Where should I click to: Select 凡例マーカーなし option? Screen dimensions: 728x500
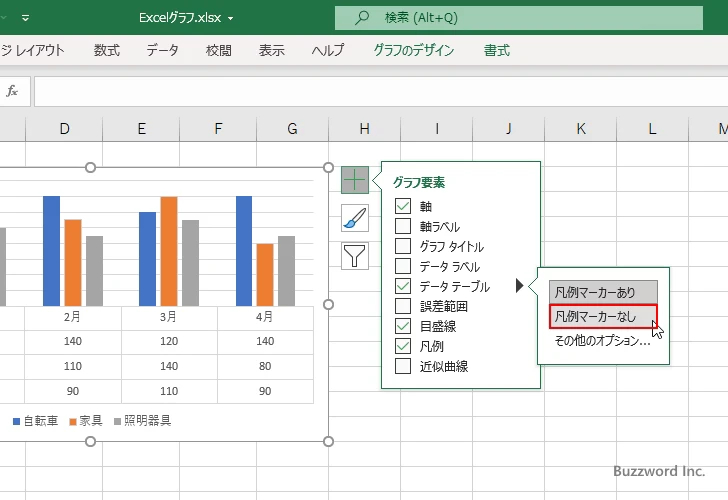(603, 316)
